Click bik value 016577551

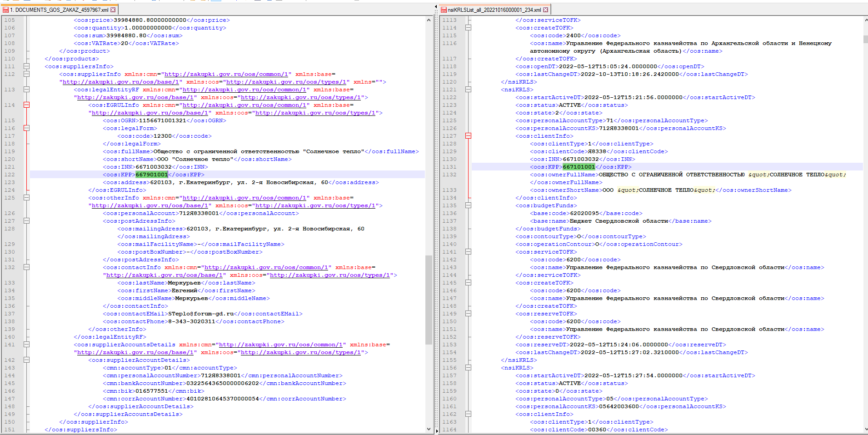(152, 391)
